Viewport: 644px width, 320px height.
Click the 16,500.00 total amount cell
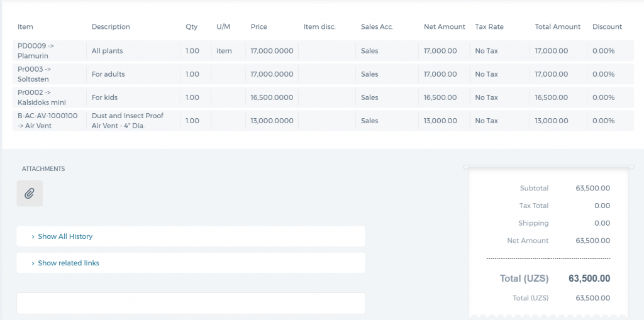point(558,97)
